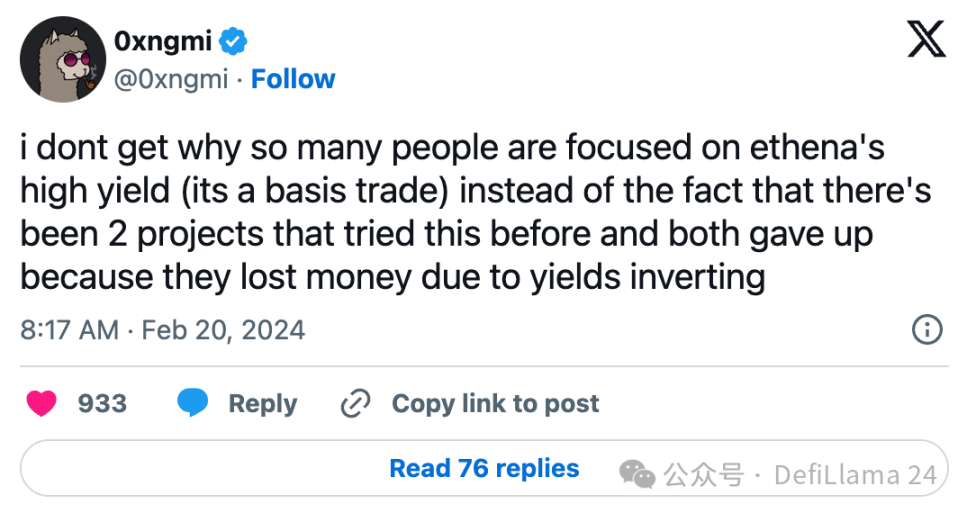Select Copy link to post
This screenshot has width=967, height=513.
495,403
